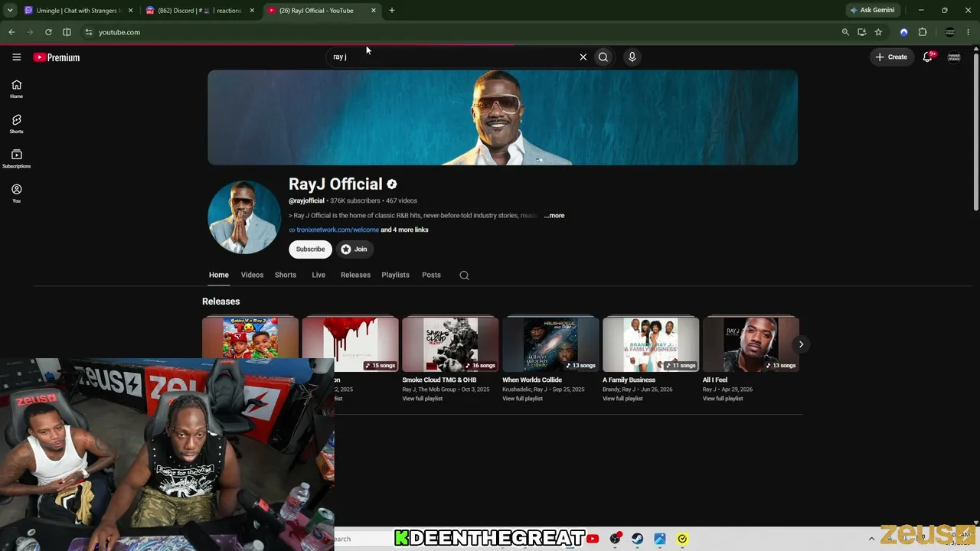Open the tronixnetwork.com/welcome link
This screenshot has height=551, width=980.
(338, 230)
